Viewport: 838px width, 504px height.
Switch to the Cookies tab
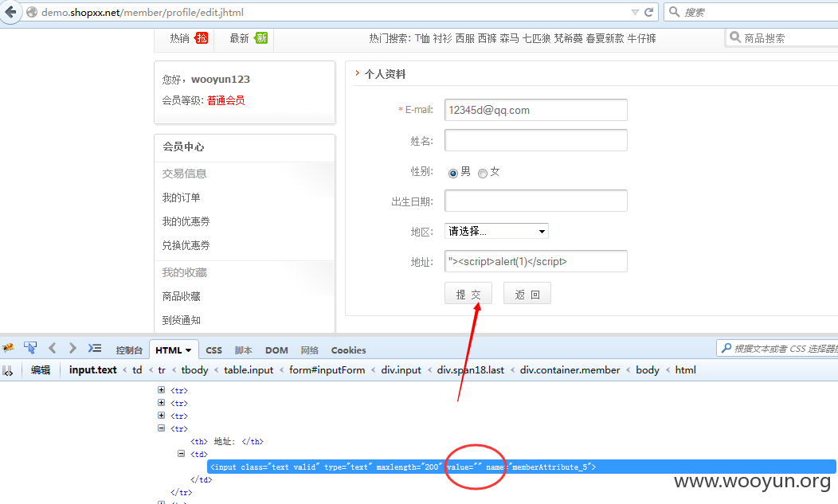point(348,350)
